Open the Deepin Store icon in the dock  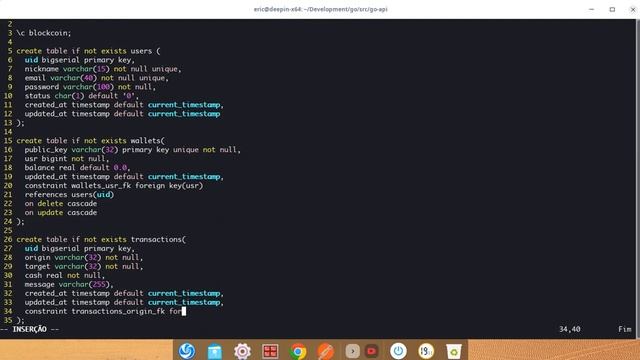215,351
